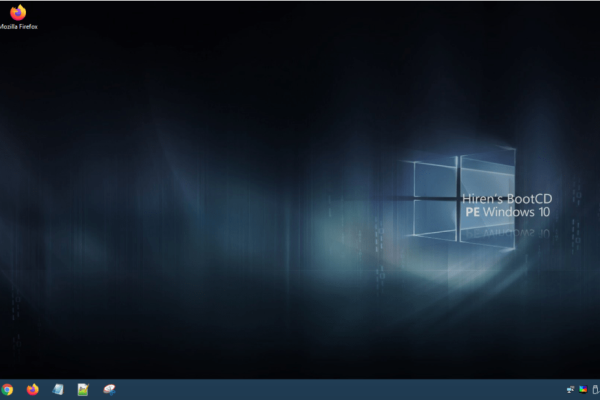Click the USB safely remove tray icon
This screenshot has height=400, width=600.
click(x=593, y=389)
